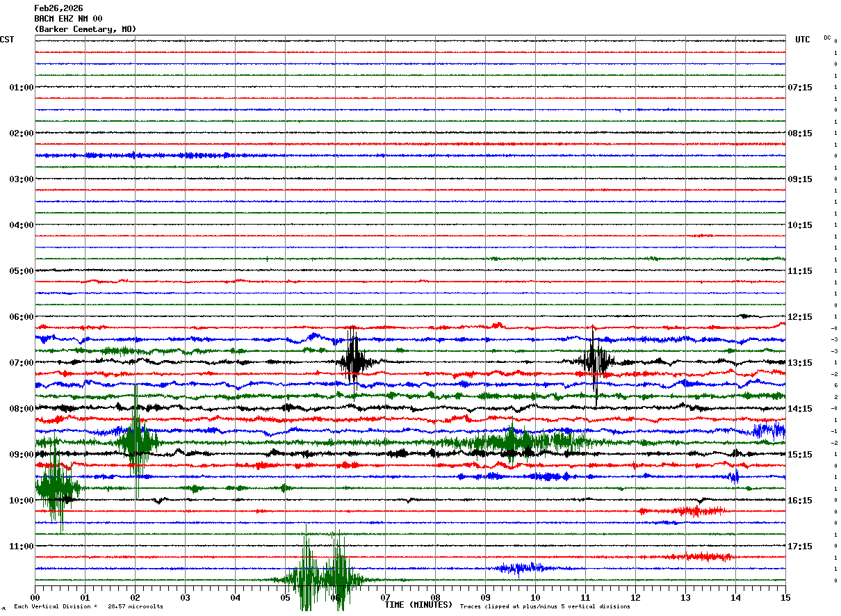Image resolution: width=841 pixels, height=616 pixels.
Task: Click the TIME (MINUTES) axis title
Action: point(418,605)
